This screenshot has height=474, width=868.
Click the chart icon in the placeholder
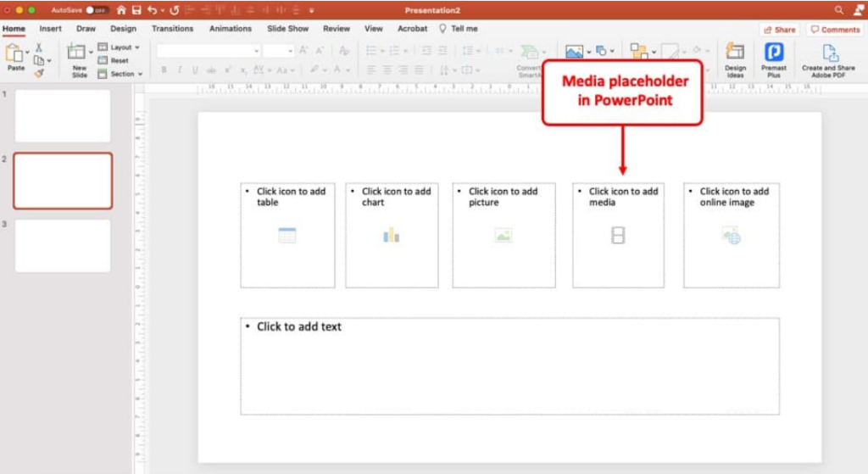pos(391,235)
